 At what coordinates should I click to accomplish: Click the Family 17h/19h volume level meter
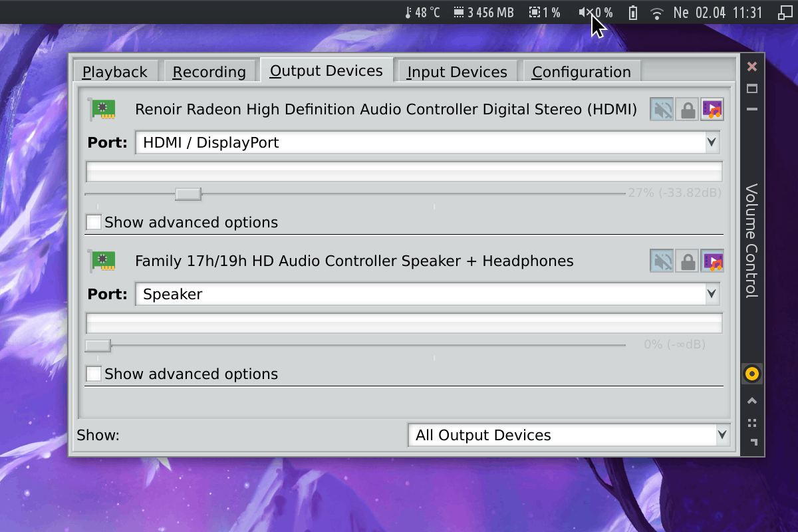pyautogui.click(x=404, y=323)
